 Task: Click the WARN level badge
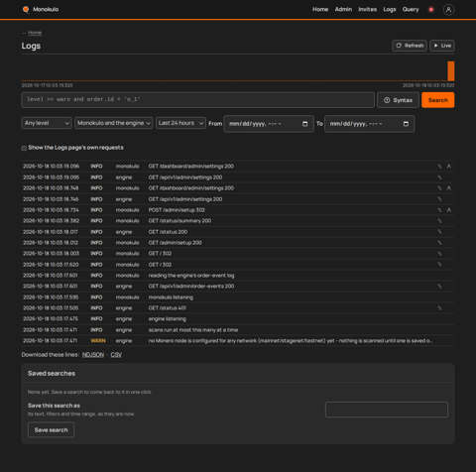[98, 341]
